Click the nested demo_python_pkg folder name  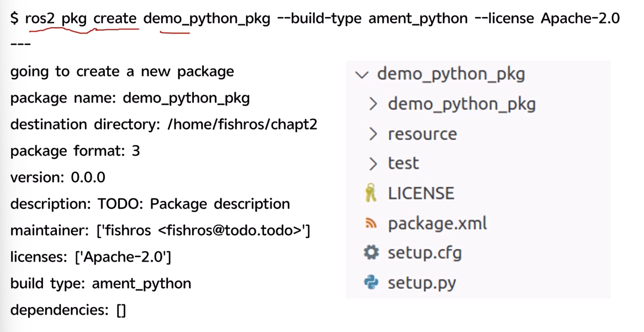coord(462,104)
